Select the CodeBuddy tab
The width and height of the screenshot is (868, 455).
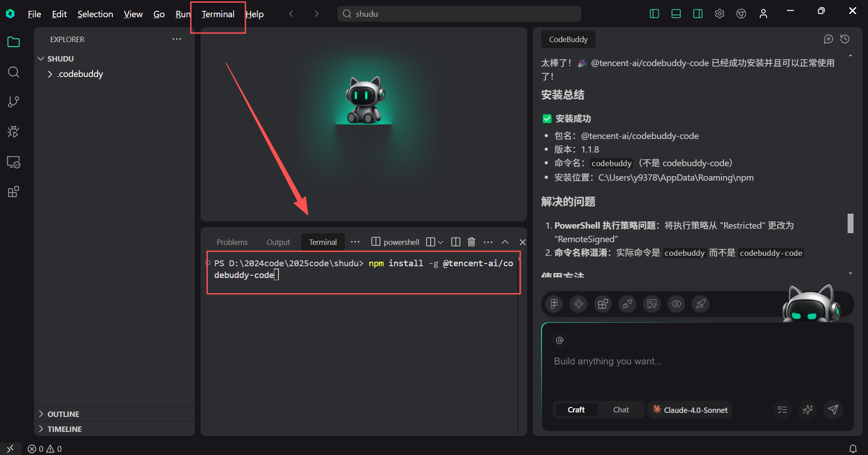(568, 39)
